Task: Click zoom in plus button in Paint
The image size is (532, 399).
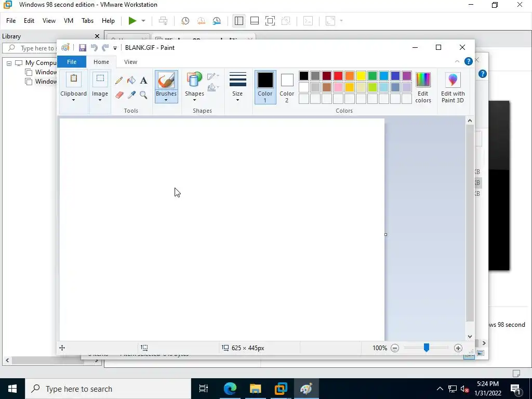Action: (458, 348)
